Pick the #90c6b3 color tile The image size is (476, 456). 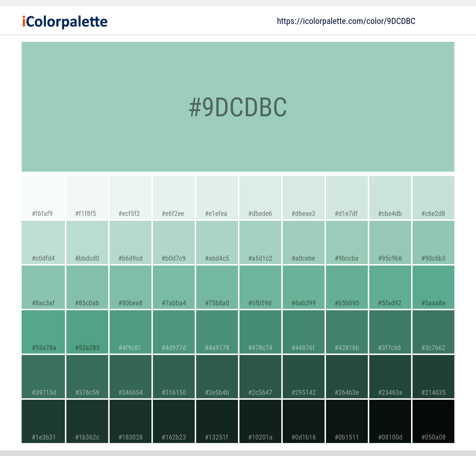click(433, 242)
